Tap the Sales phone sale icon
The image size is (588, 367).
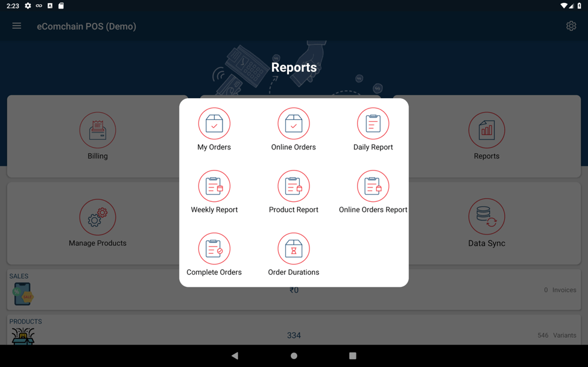click(x=22, y=294)
